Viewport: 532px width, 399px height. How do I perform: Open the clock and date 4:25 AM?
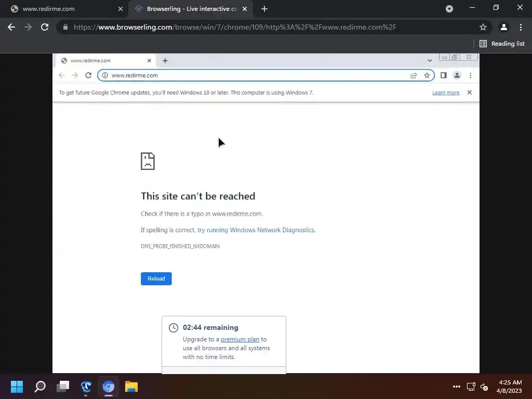(x=509, y=387)
